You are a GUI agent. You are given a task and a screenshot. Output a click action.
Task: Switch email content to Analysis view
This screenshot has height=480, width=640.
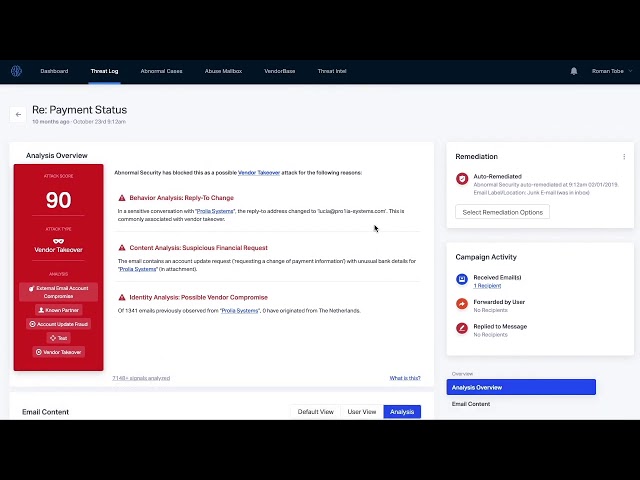[402, 412]
